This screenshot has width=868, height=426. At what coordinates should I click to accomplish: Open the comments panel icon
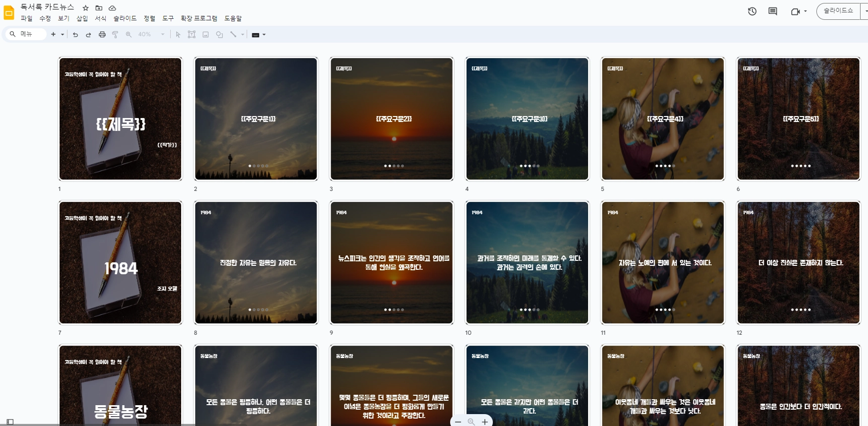pyautogui.click(x=773, y=11)
